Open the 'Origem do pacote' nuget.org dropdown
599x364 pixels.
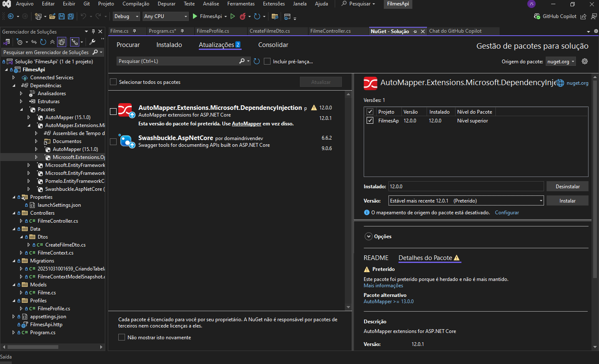560,62
